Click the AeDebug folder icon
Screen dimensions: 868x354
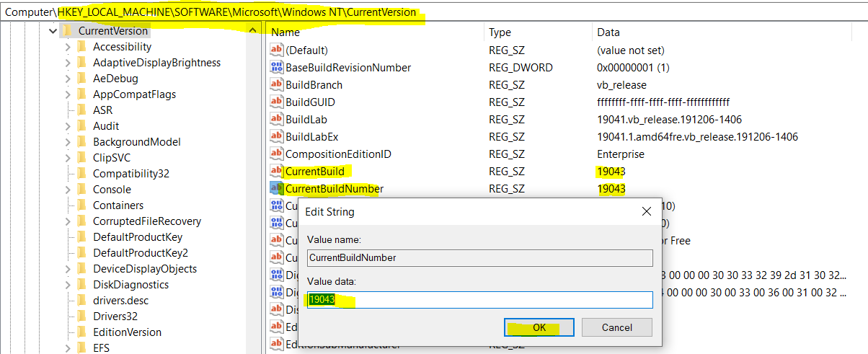click(x=81, y=79)
